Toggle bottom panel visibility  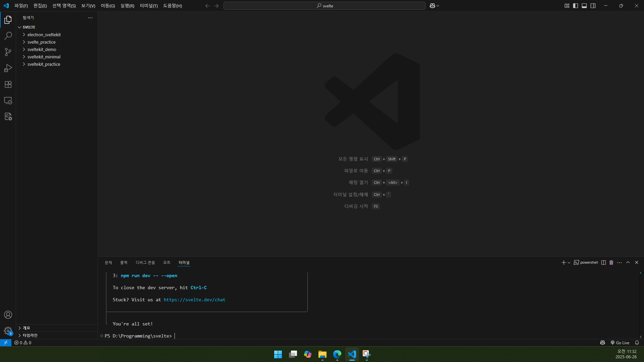click(584, 6)
